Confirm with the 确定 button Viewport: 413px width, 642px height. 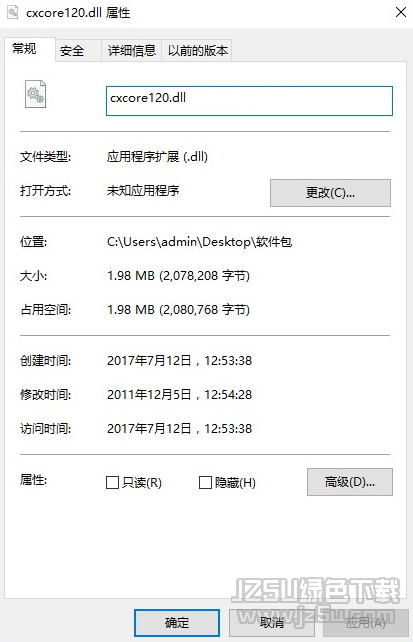[x=177, y=623]
